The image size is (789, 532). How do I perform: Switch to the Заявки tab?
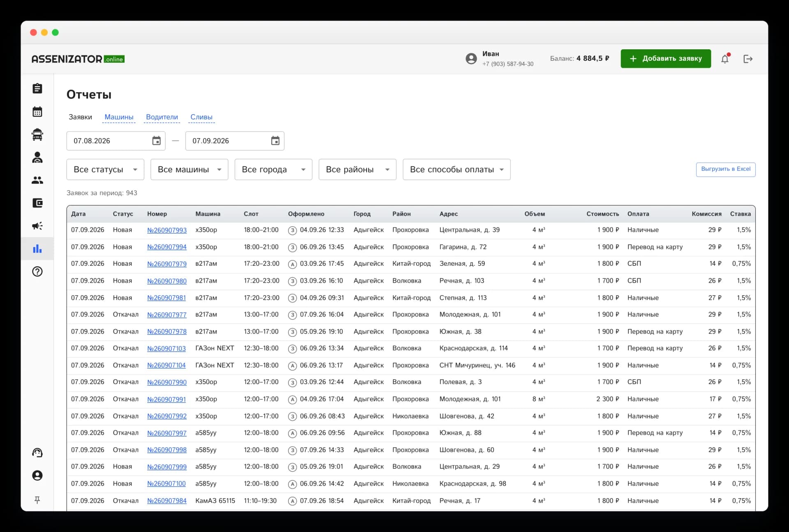80,117
